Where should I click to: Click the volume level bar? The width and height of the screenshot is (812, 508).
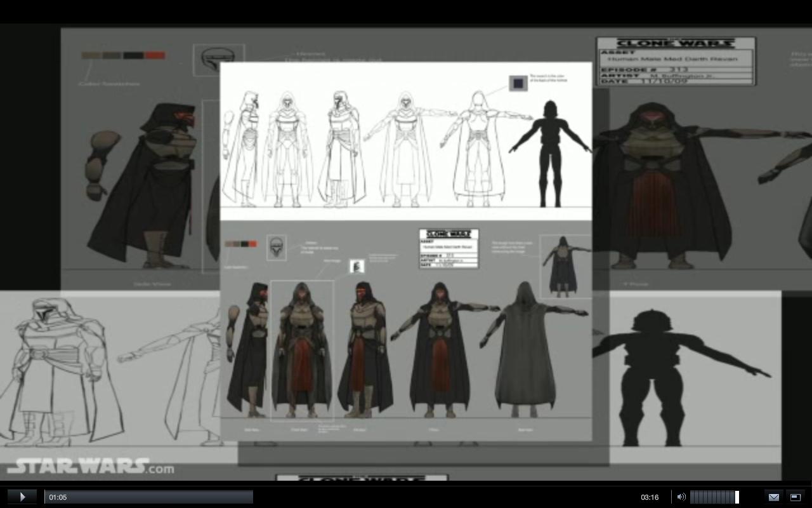pyautogui.click(x=714, y=497)
